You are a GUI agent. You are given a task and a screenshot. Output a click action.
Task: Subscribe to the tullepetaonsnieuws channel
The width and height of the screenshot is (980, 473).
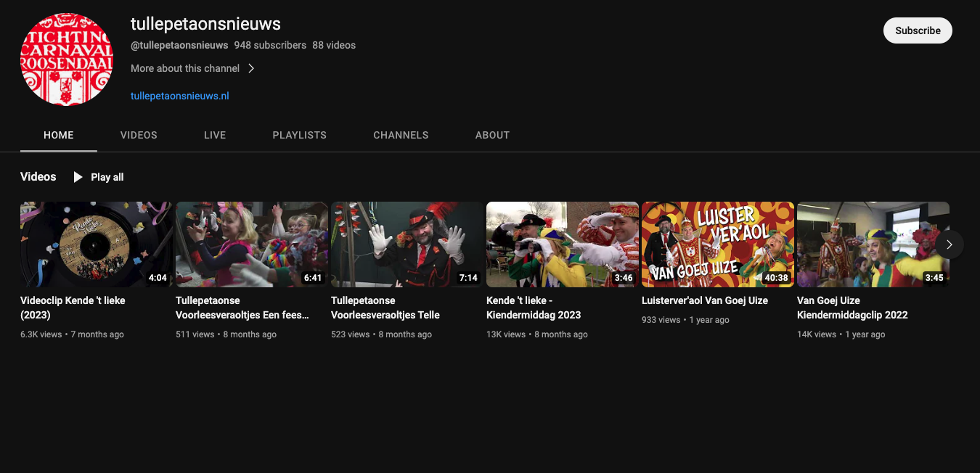[x=917, y=30]
